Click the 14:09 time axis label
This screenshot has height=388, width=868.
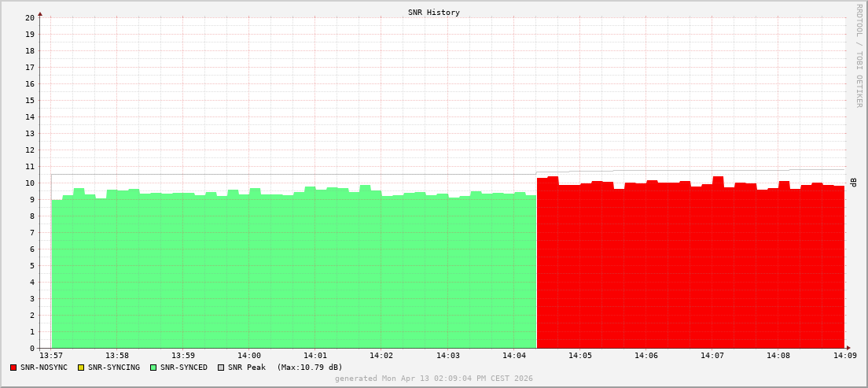[844, 356]
